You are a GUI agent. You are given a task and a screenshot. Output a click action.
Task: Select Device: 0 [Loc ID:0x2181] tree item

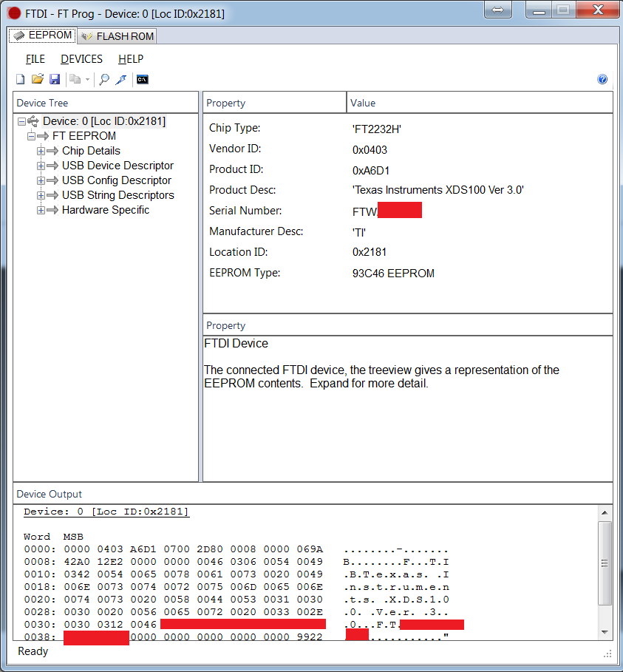(x=104, y=121)
